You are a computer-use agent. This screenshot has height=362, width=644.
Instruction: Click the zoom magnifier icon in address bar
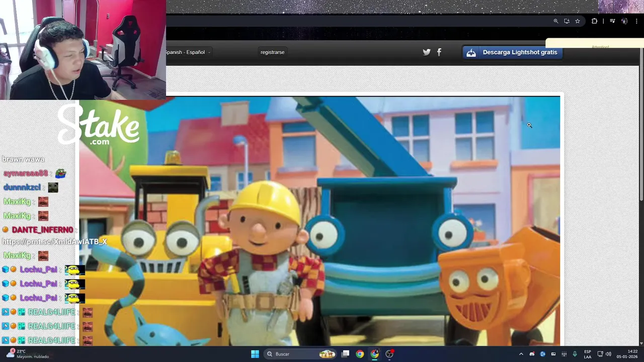pyautogui.click(x=555, y=21)
